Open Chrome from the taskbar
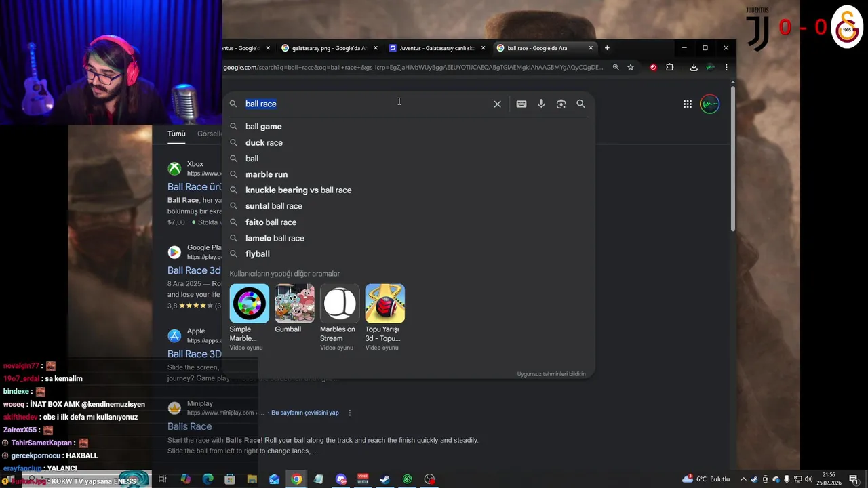Image resolution: width=868 pixels, height=488 pixels. click(296, 479)
